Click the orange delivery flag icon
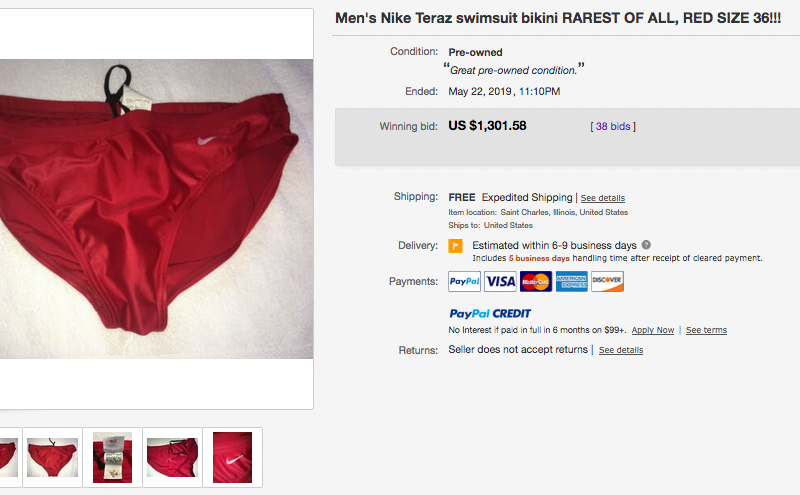The image size is (800, 495). [455, 246]
